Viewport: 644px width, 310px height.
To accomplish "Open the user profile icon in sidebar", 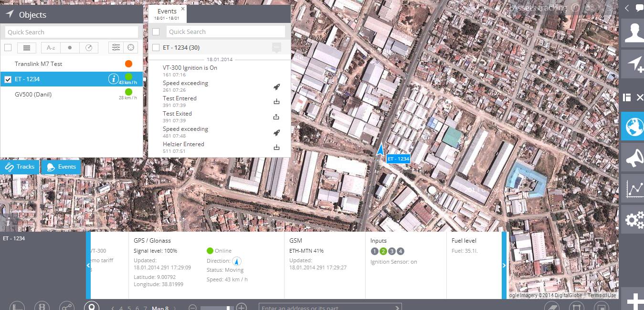I will click(633, 33).
